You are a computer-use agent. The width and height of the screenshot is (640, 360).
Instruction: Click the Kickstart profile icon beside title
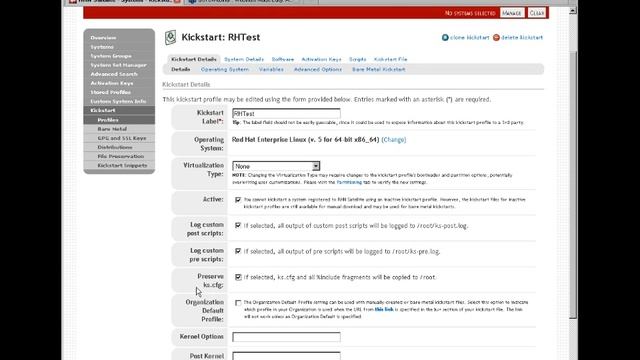[x=171, y=38]
